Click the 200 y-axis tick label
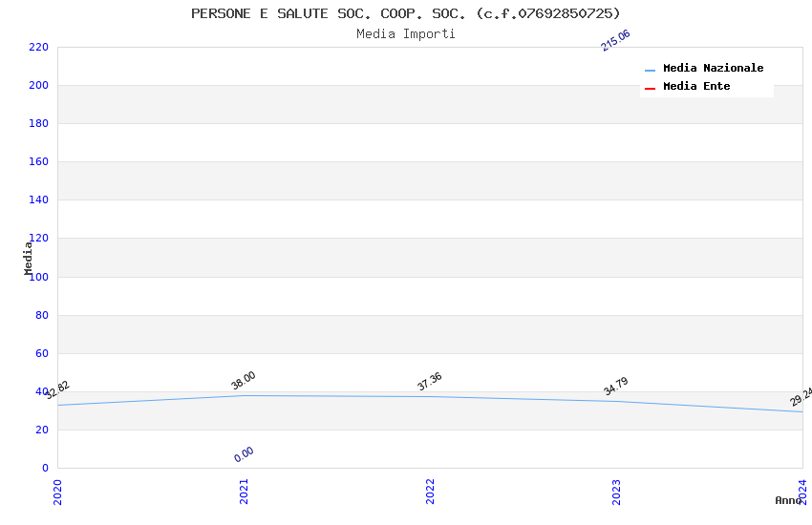This screenshot has width=812, height=525. tap(38, 85)
